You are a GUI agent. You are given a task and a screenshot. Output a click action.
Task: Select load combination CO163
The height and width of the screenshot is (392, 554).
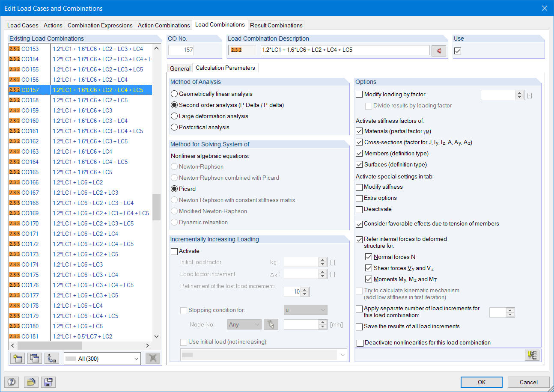(x=80, y=151)
